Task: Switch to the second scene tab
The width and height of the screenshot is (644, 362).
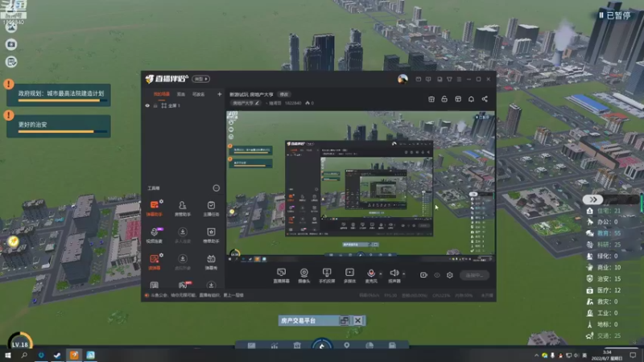Action: 180,94
